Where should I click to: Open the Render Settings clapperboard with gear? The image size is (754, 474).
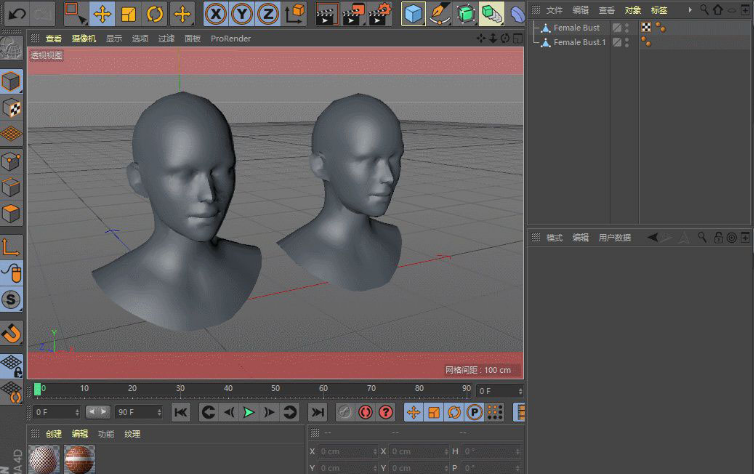[x=380, y=14]
